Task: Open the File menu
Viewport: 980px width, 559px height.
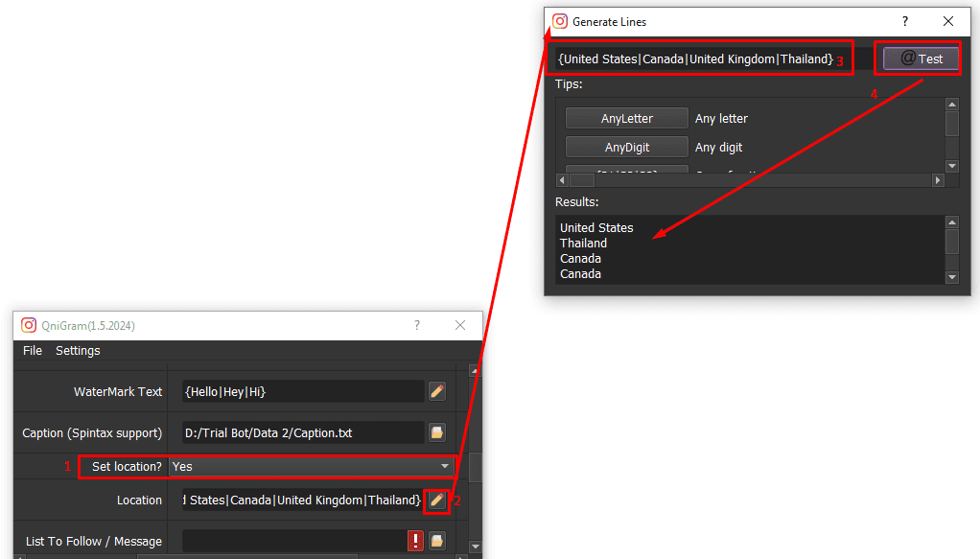Action: coord(33,351)
